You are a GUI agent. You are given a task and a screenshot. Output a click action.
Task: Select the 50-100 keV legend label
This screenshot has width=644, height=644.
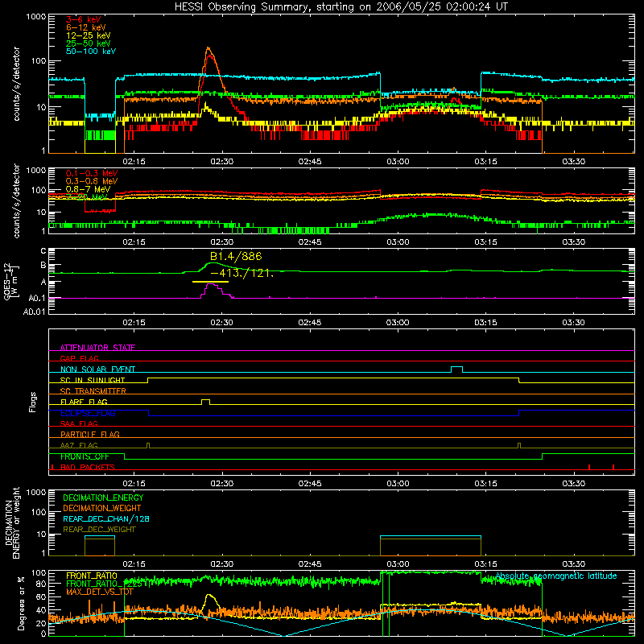[91, 51]
